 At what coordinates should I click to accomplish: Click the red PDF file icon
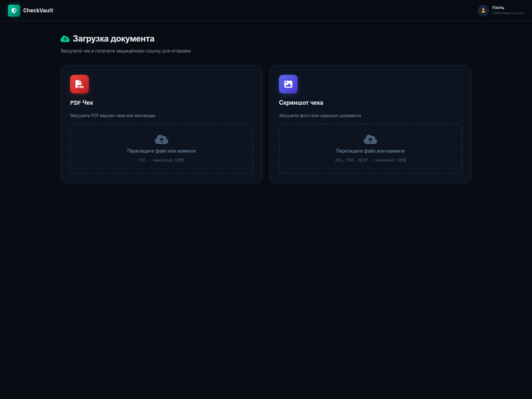[79, 84]
